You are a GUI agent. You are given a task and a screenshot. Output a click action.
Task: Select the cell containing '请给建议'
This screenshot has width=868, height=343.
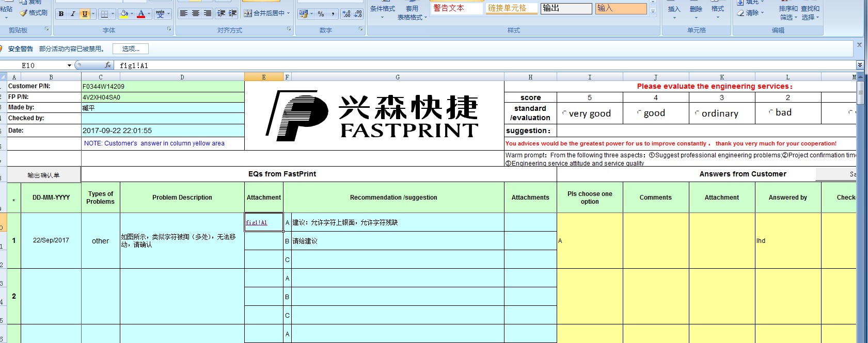tap(398, 241)
